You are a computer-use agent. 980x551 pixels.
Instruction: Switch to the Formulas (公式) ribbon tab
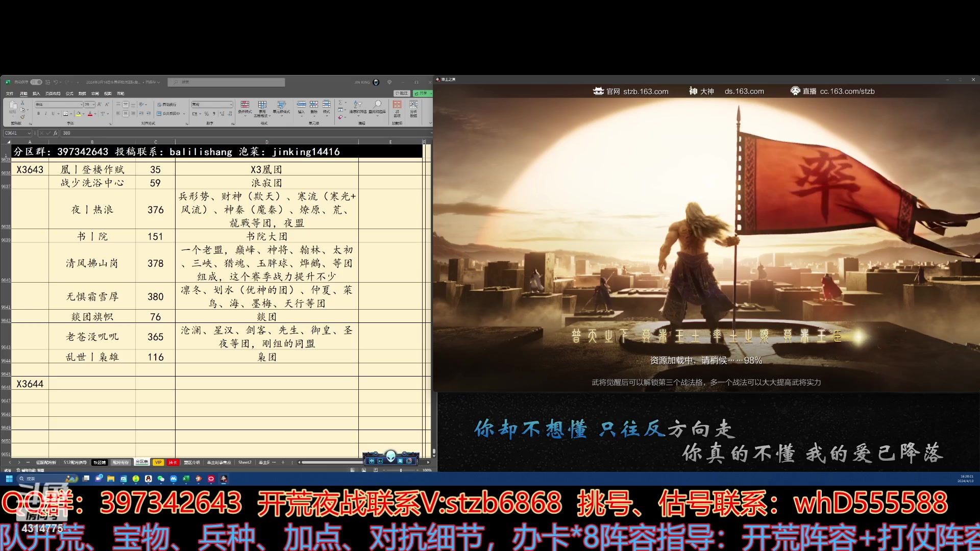(x=69, y=93)
